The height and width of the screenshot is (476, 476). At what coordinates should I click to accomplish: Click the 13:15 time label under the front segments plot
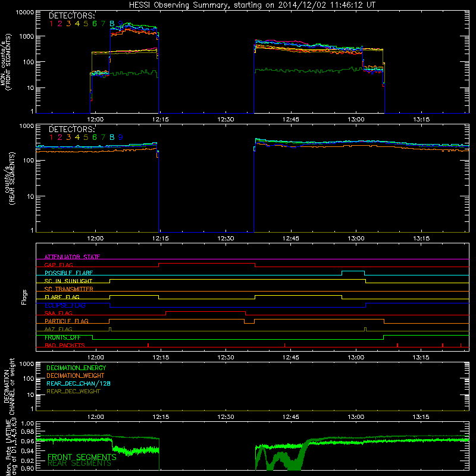[421, 120]
